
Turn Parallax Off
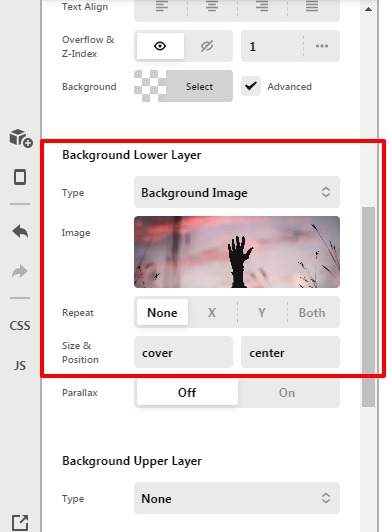187,392
